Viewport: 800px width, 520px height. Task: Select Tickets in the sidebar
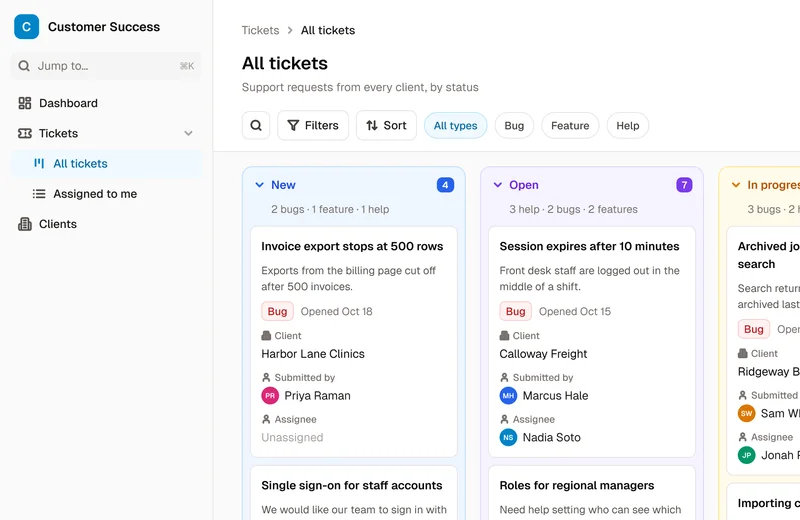pos(106,133)
